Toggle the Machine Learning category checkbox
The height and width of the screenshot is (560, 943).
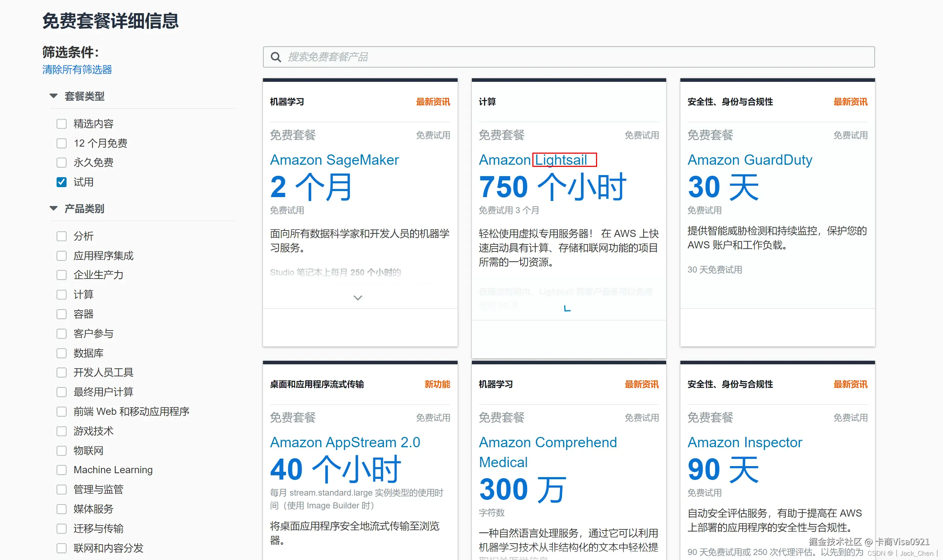pos(62,470)
